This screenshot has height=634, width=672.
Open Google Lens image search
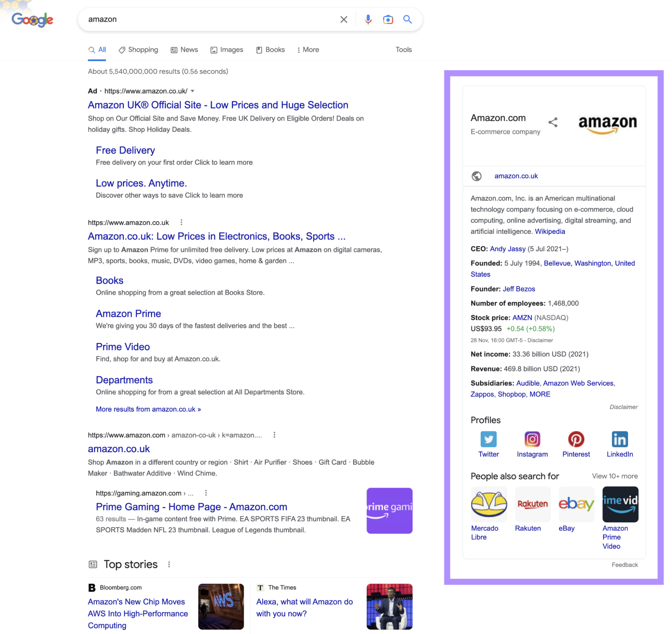tap(388, 19)
